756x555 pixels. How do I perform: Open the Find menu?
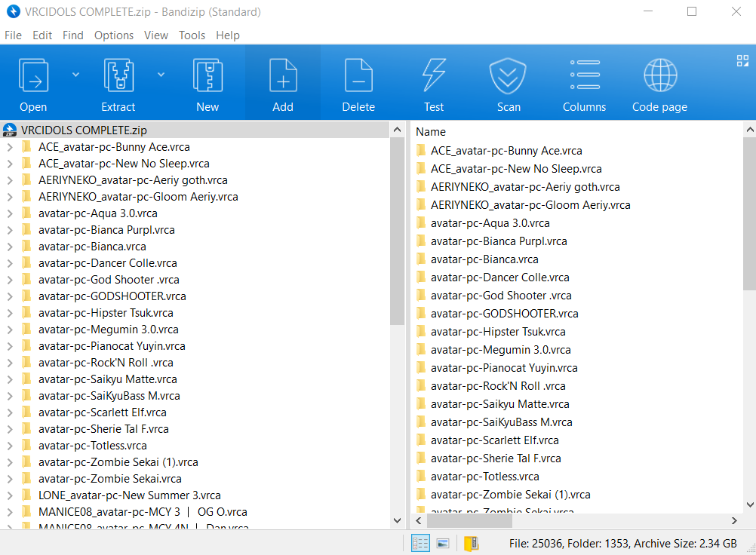(72, 35)
